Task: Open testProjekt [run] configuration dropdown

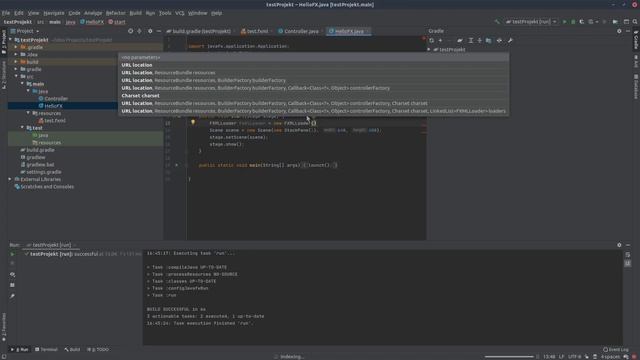Action: 531,22
